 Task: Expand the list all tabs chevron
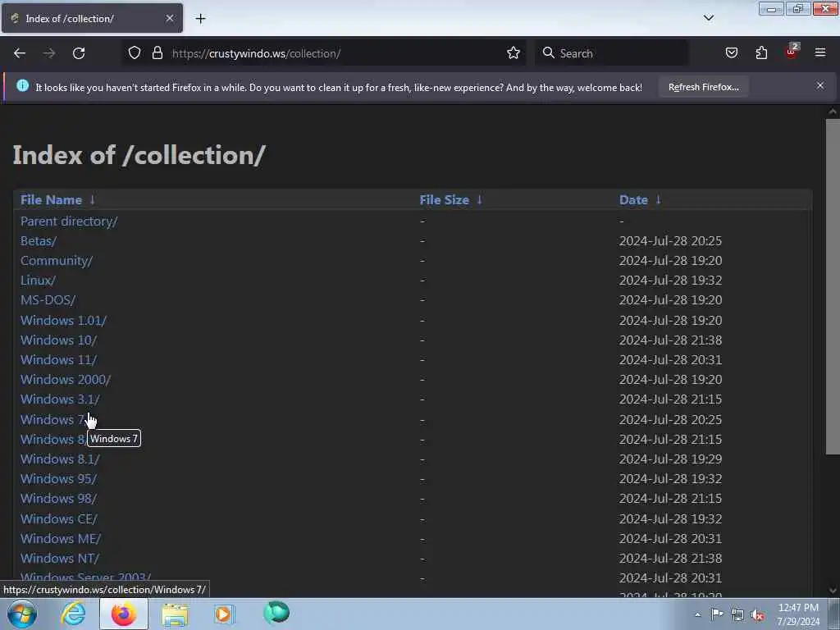coord(709,18)
